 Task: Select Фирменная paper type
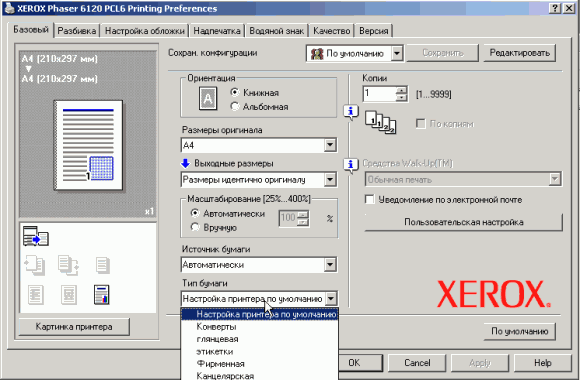coord(260,364)
